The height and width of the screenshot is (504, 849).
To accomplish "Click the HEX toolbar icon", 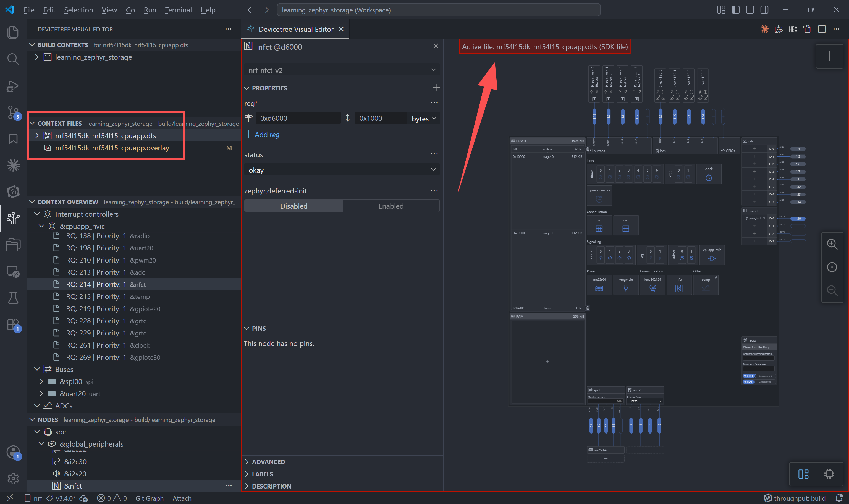I will (x=793, y=29).
